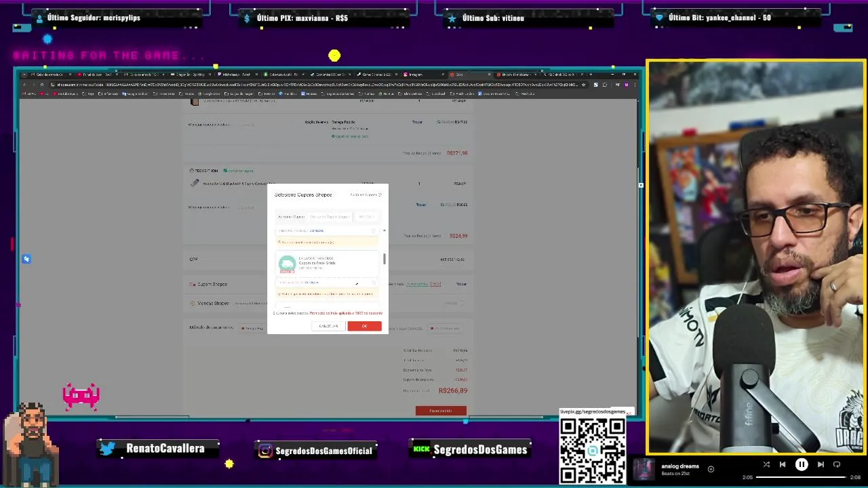The image size is (868, 488).
Task: Toggle the radio button under the free-shipping coupon
Action: pos(373,283)
